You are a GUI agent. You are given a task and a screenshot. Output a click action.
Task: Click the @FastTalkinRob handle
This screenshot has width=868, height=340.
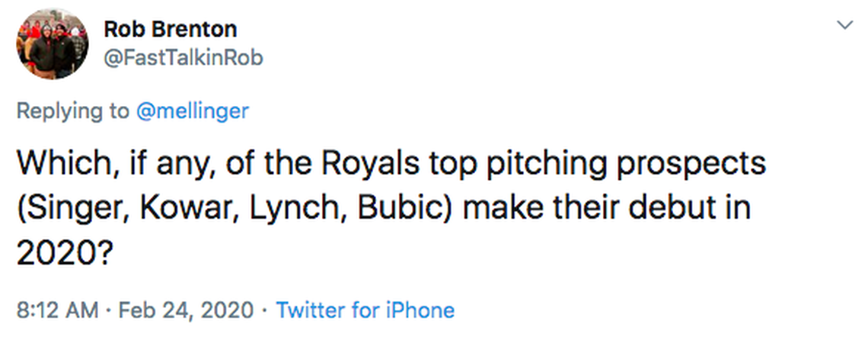tap(183, 58)
